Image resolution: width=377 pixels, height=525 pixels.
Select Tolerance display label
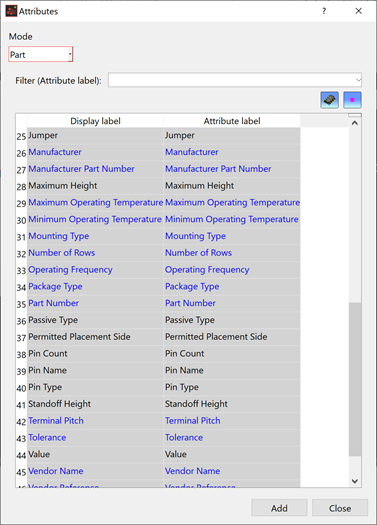click(x=95, y=438)
